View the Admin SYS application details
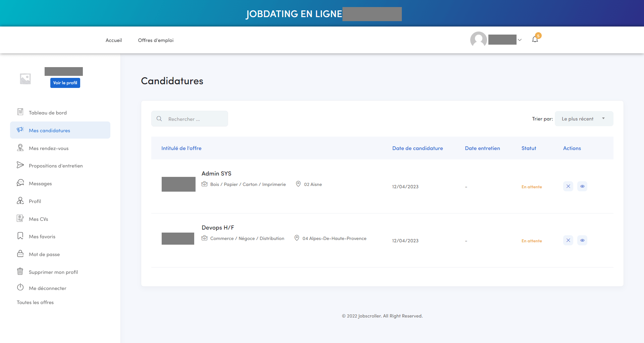The height and width of the screenshot is (343, 644). click(x=582, y=186)
